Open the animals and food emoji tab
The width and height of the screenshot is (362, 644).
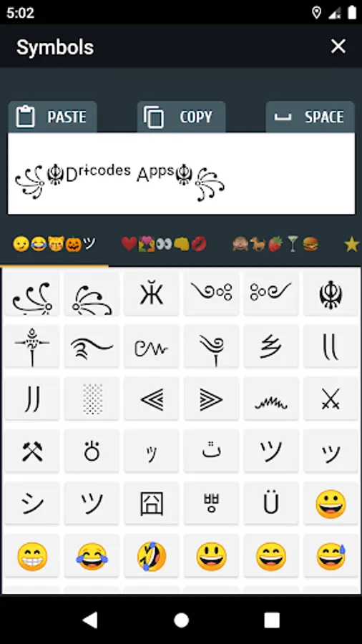pos(275,245)
